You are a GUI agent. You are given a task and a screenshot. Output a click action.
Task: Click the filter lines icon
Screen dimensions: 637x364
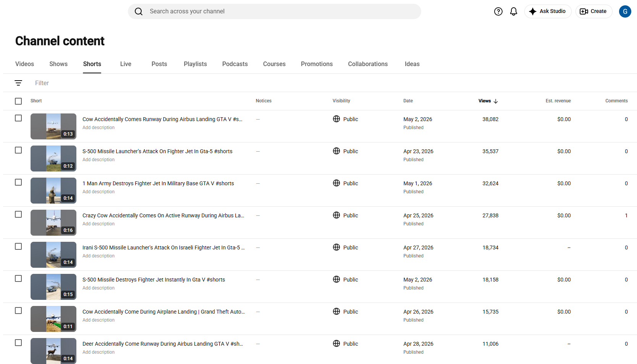click(x=18, y=83)
